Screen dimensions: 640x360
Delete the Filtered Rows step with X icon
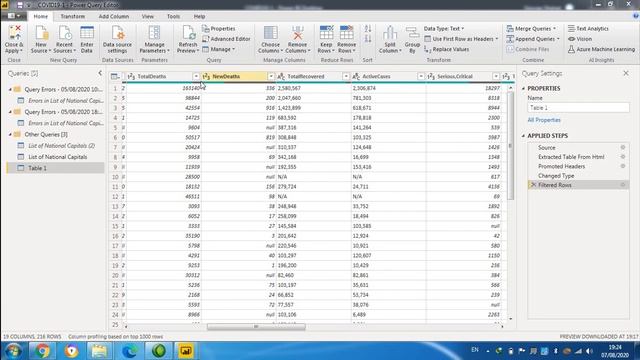533,185
